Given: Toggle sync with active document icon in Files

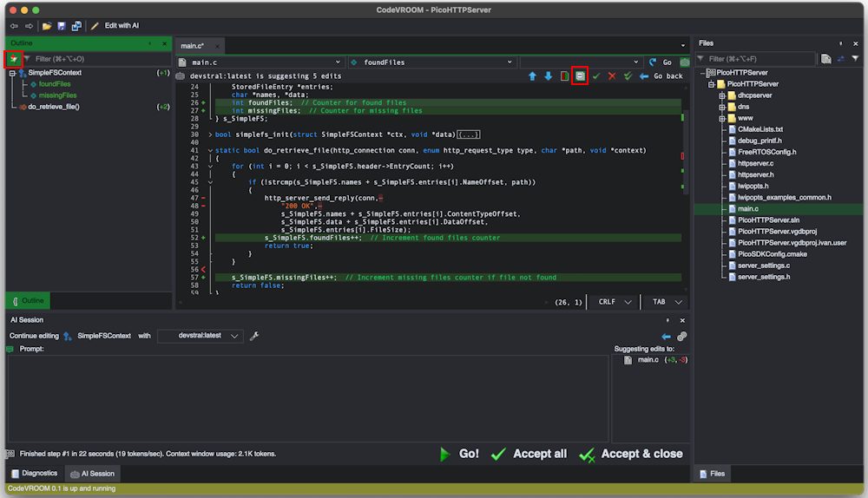Looking at the screenshot, I should [x=841, y=59].
